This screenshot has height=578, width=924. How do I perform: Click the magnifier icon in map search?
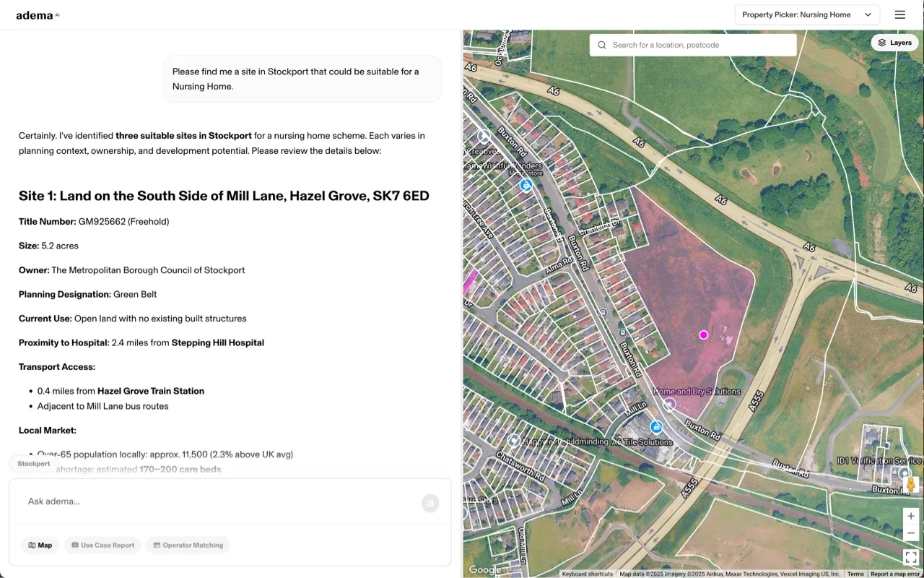602,45
